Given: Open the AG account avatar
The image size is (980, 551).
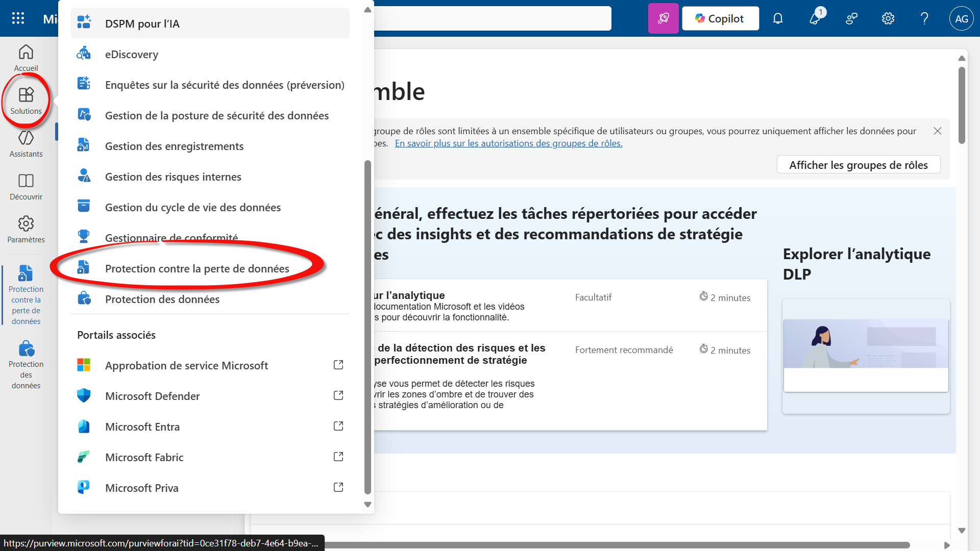Looking at the screenshot, I should [961, 19].
